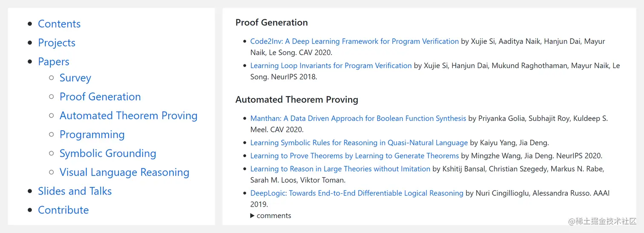Click the Automated Theorem Proving heading

coord(297,100)
